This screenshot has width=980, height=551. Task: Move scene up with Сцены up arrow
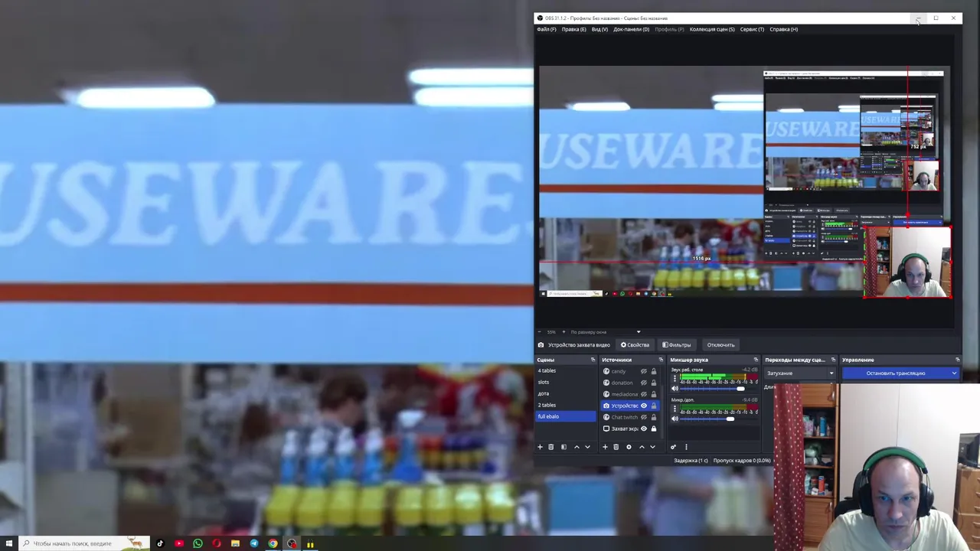(577, 447)
